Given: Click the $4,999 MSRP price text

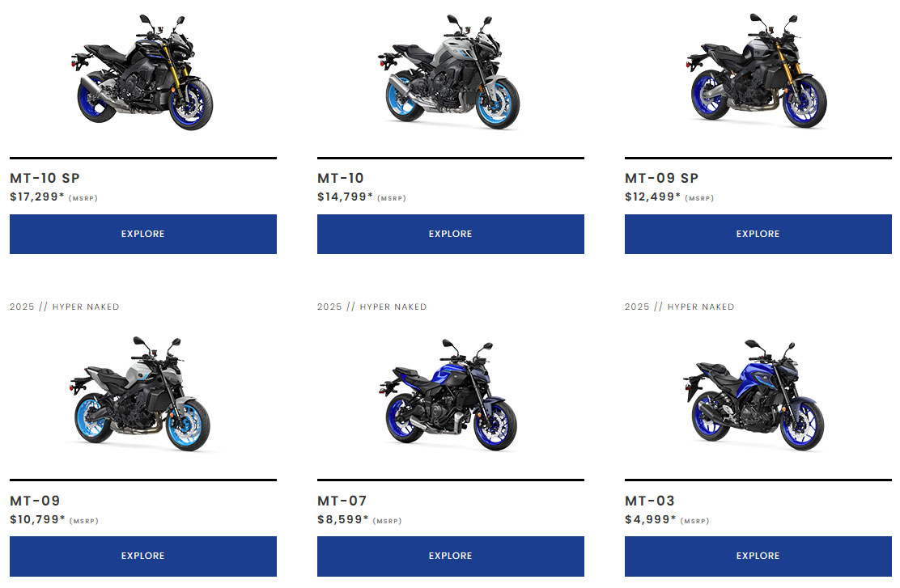Looking at the screenshot, I should tap(667, 520).
